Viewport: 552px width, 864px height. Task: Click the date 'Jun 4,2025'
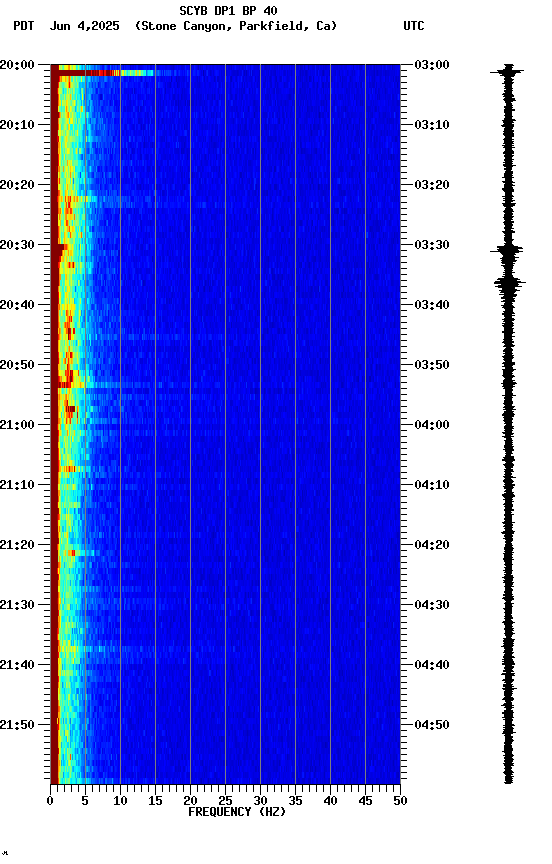[84, 26]
